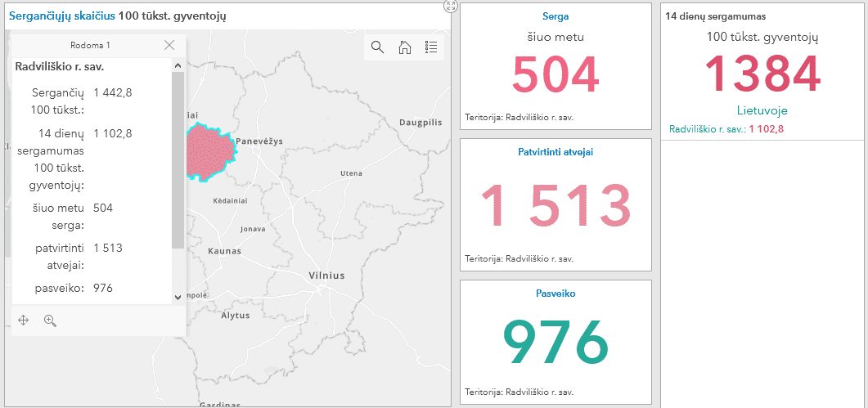Click 14 dienų sergamumas panel title
Viewport: 868px width, 408px height.
pos(716,16)
